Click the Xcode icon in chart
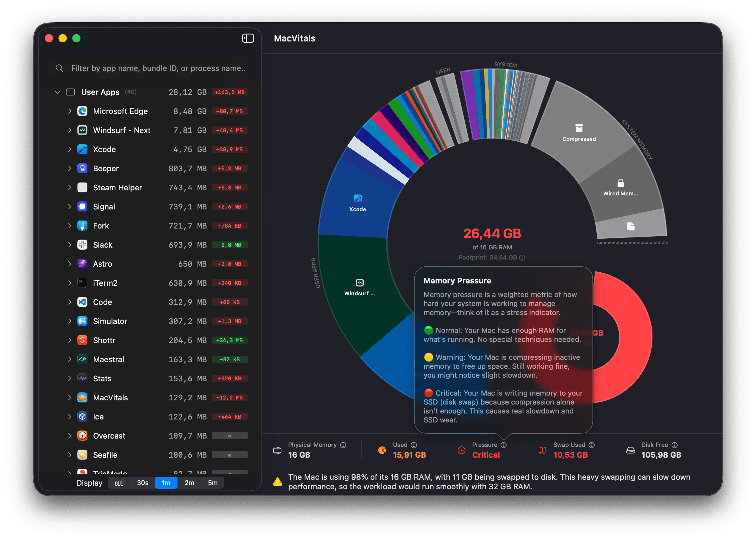 pyautogui.click(x=358, y=198)
